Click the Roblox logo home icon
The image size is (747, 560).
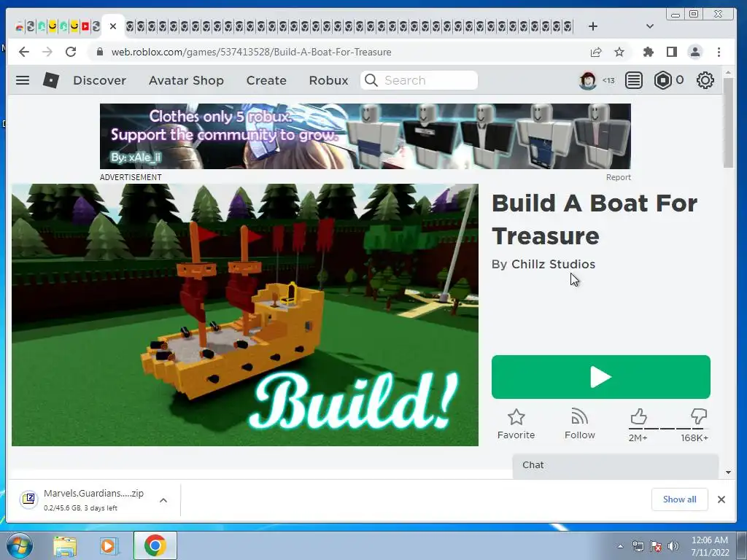click(x=51, y=80)
